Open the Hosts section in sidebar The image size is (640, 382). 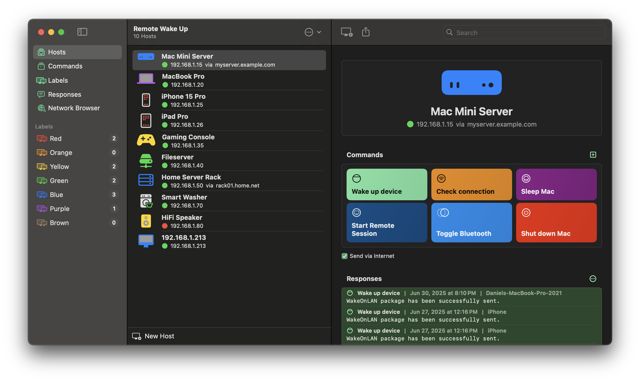[78, 52]
